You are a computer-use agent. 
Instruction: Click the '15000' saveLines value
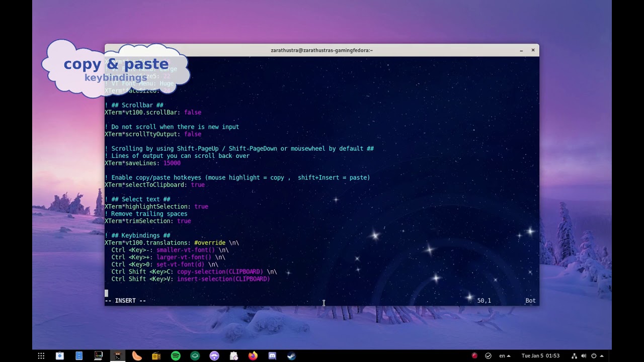click(172, 163)
